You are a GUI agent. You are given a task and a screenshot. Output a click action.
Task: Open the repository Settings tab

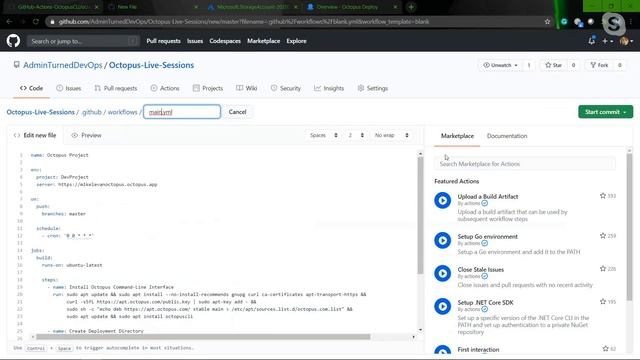373,88
